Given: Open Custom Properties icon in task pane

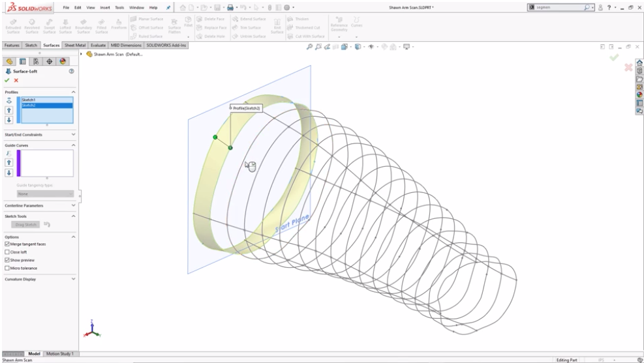Looking at the screenshot, I should [x=639, y=103].
